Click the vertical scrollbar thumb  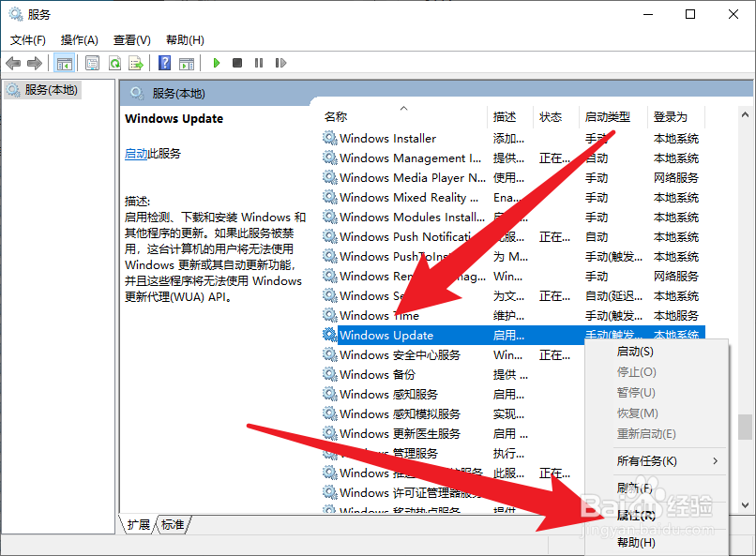[x=745, y=427]
